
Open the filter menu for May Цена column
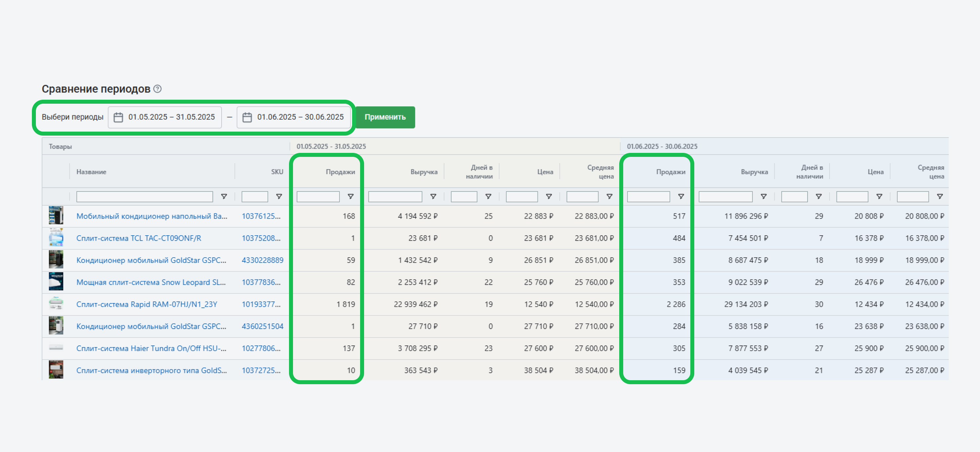(x=548, y=196)
